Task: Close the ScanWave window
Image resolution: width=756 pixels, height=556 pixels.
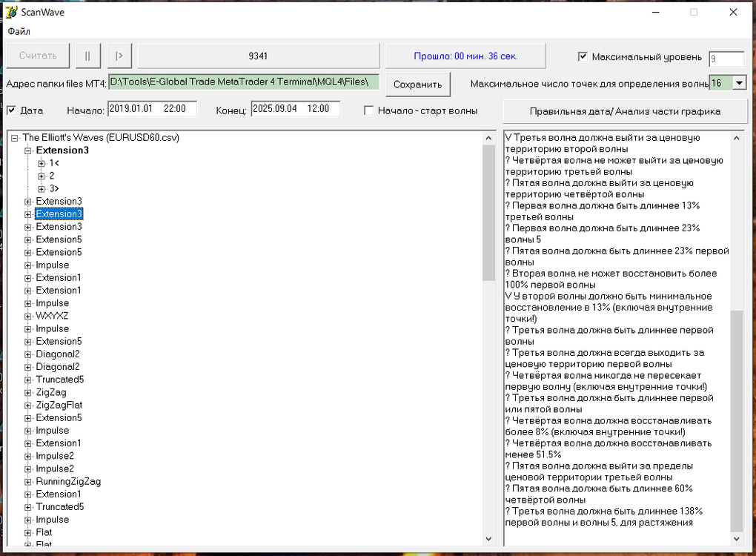Action: tap(733, 12)
